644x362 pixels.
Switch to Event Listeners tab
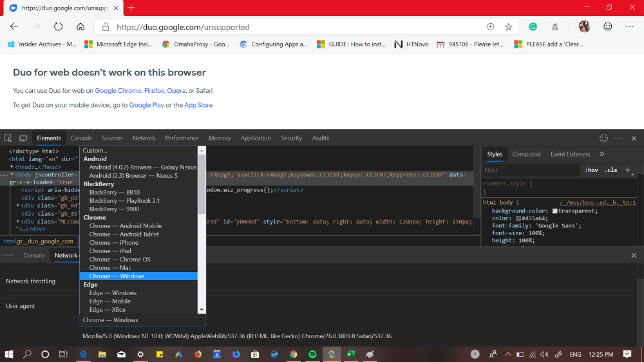pos(570,154)
